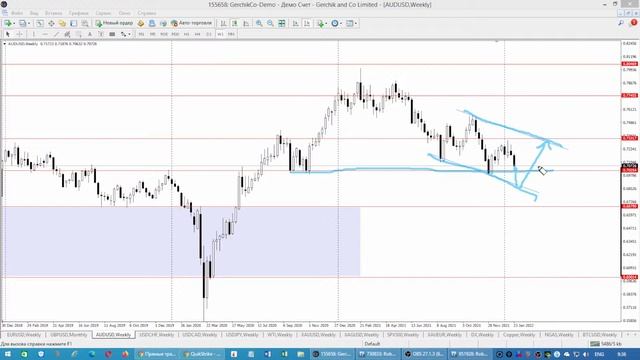Switch to OBS 27.1.3 taskbar window
640x360 pixels.
pyautogui.click(x=423, y=354)
